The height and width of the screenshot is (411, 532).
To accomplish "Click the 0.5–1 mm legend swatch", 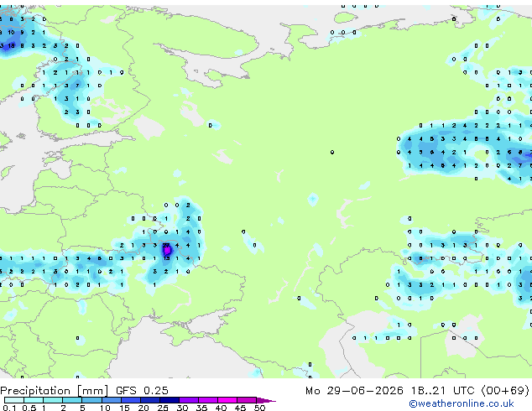I will [x=34, y=400].
